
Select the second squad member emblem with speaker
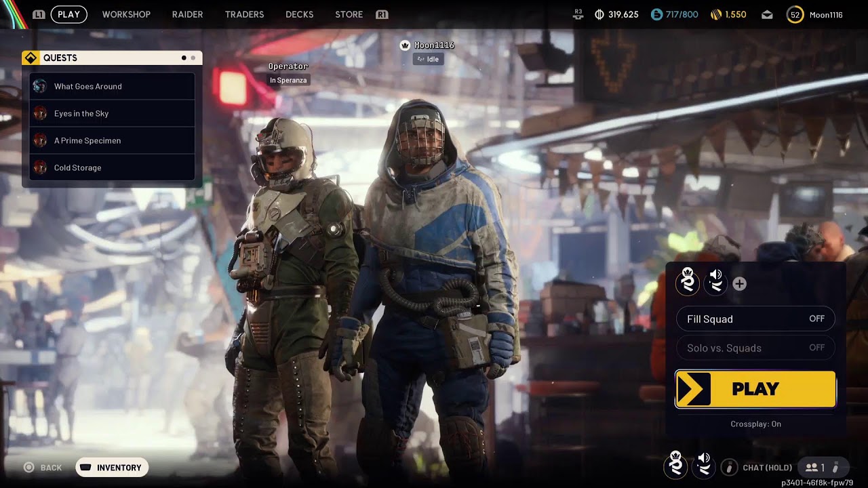tap(715, 281)
